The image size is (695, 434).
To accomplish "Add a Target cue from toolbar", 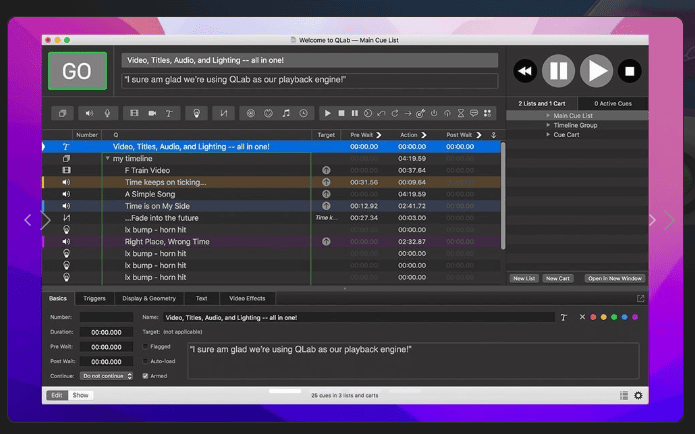I will pyautogui.click(x=421, y=113).
